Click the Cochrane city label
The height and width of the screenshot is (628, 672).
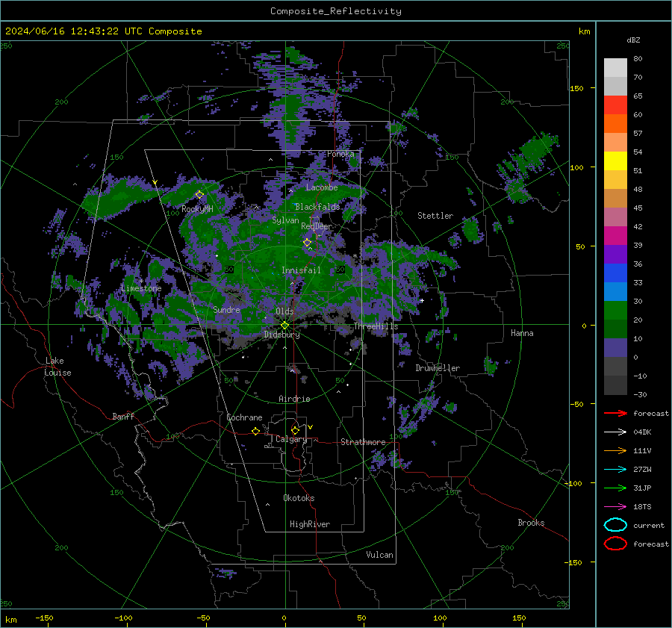click(x=244, y=417)
